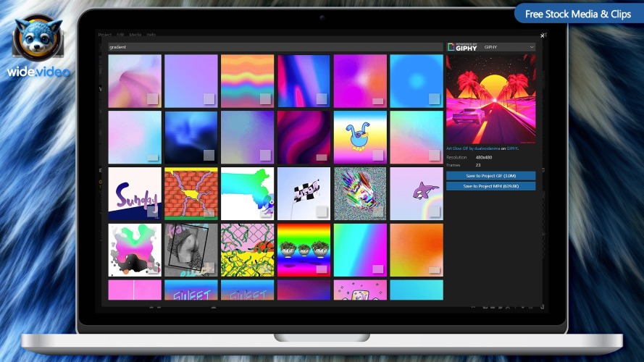Tick the selection box on the rainbow wave thumbnail
The width and height of the screenshot is (644, 362).
pyautogui.click(x=265, y=98)
